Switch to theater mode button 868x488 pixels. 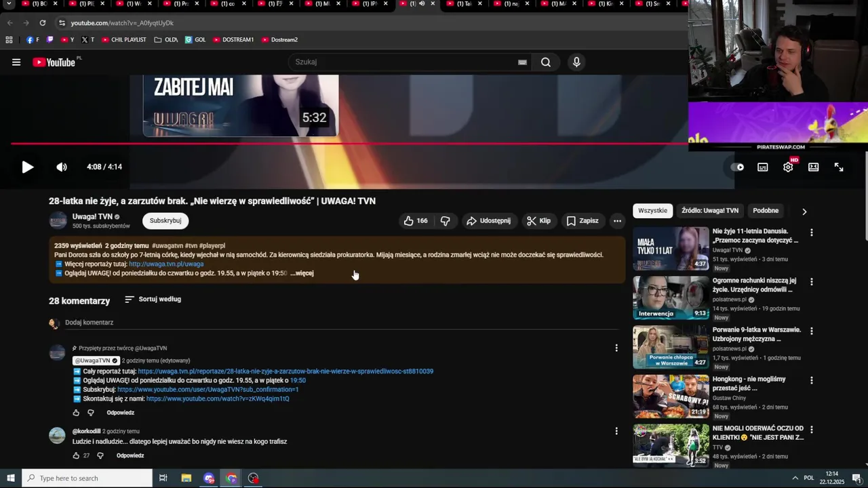point(814,167)
